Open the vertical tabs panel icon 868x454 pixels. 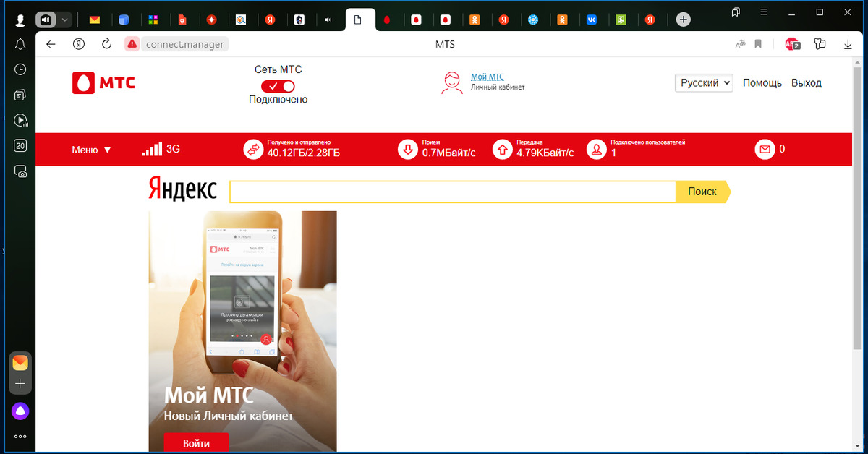point(736,12)
